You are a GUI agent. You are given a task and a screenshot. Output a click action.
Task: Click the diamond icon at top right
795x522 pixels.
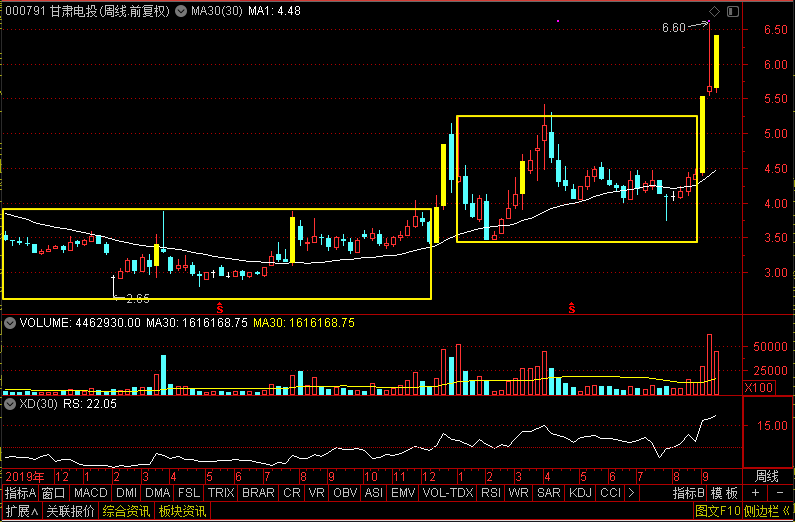coord(714,11)
